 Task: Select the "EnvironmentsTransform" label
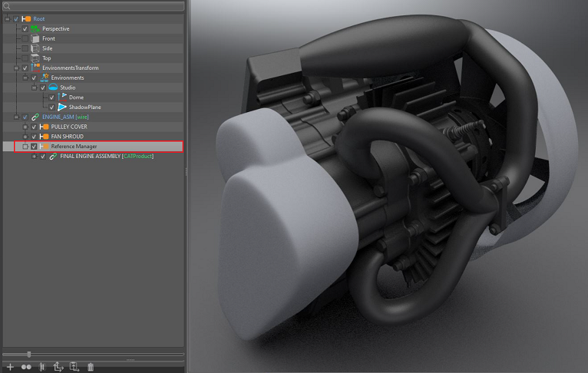tap(71, 68)
